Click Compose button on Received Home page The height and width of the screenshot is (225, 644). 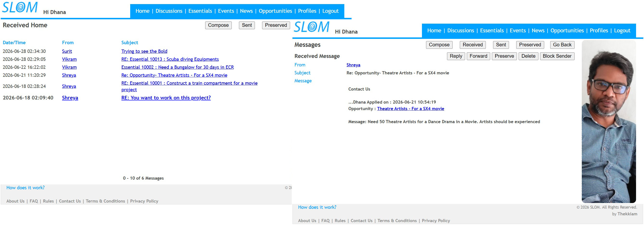coord(218,25)
